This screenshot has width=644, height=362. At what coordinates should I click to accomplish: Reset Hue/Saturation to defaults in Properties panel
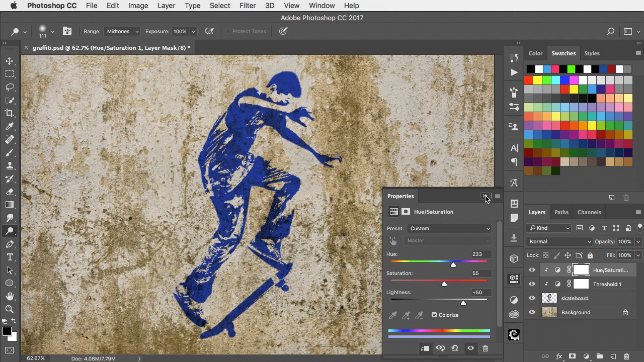[455, 348]
